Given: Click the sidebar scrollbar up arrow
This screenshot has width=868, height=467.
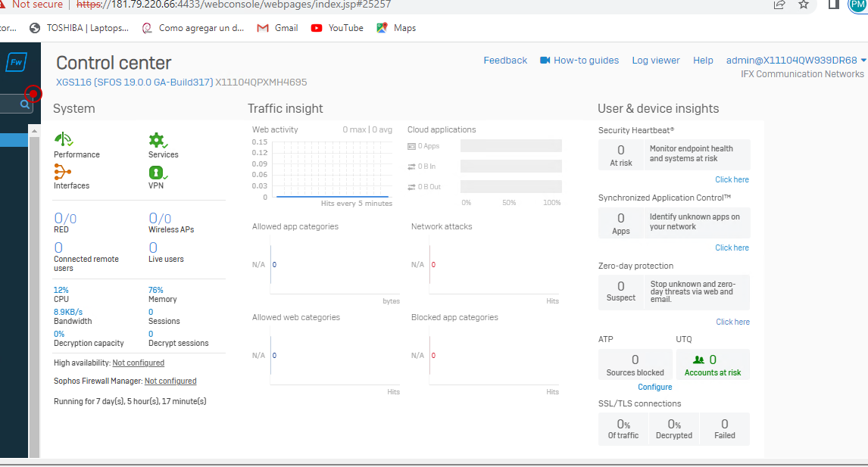Looking at the screenshot, I should 34,131.
